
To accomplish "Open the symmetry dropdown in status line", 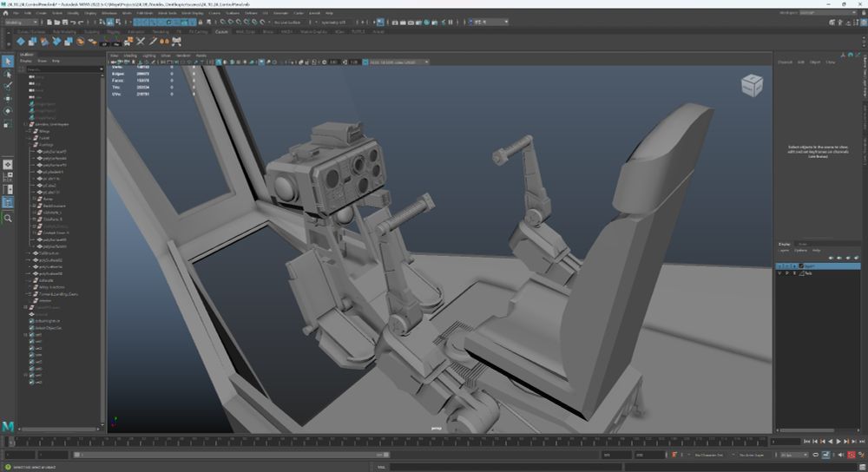I will coord(336,23).
